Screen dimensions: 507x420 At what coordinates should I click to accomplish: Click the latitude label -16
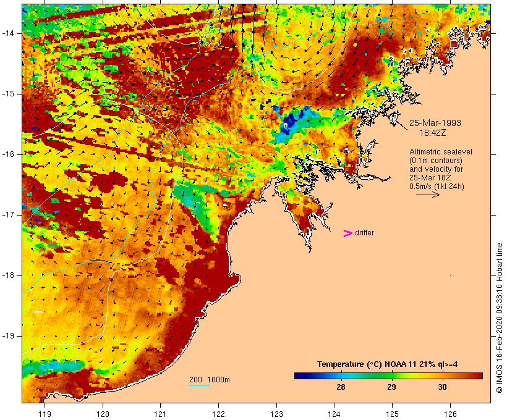coord(7,154)
